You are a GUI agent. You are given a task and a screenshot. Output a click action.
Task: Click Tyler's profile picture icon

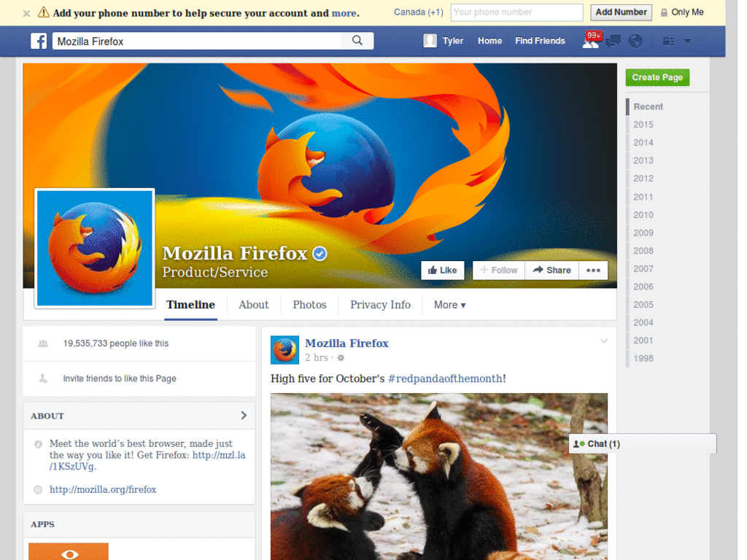(x=430, y=41)
